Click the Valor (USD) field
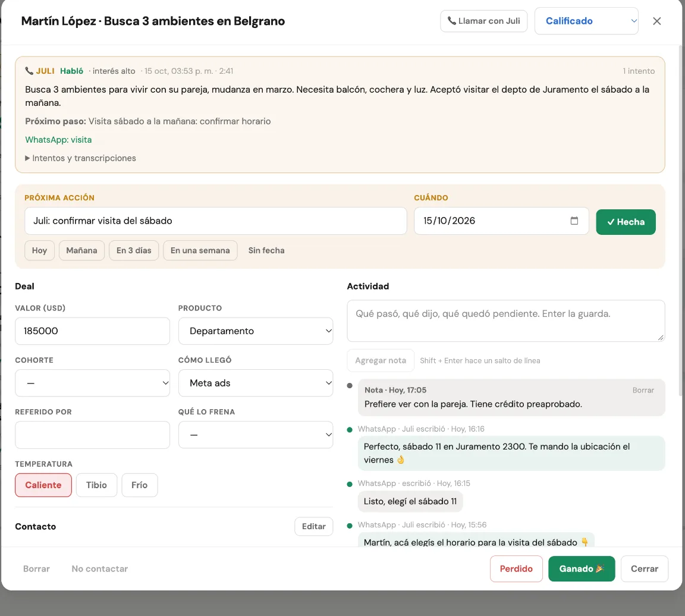 click(92, 331)
